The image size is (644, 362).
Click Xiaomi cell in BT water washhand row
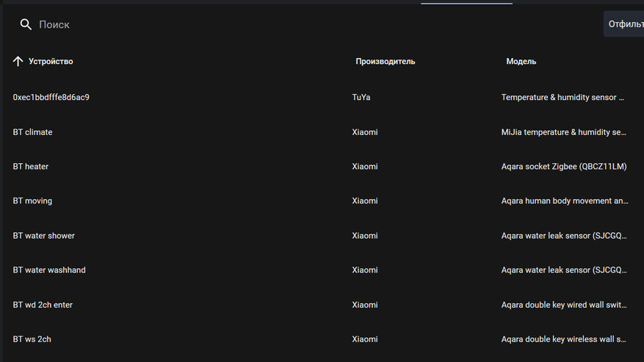coord(365,270)
